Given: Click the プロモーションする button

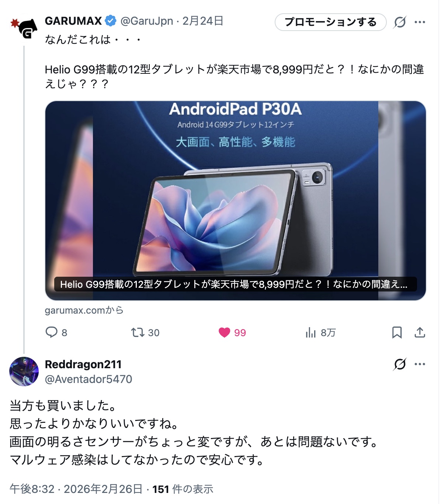Looking at the screenshot, I should pyautogui.click(x=330, y=22).
